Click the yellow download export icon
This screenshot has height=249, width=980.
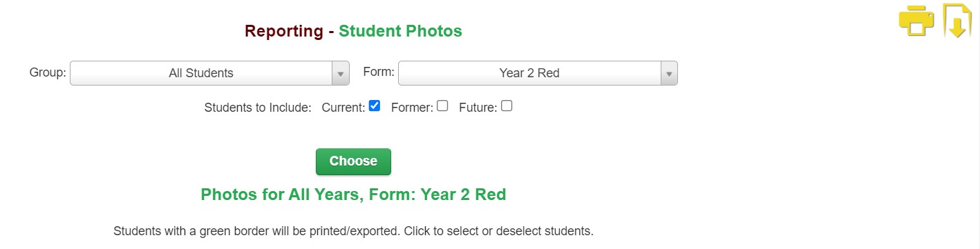pos(958,21)
